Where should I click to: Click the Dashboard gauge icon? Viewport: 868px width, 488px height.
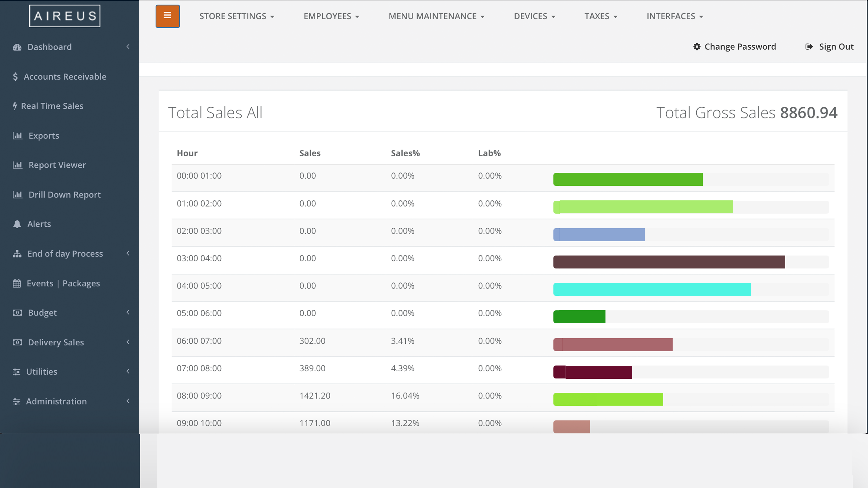pyautogui.click(x=17, y=47)
